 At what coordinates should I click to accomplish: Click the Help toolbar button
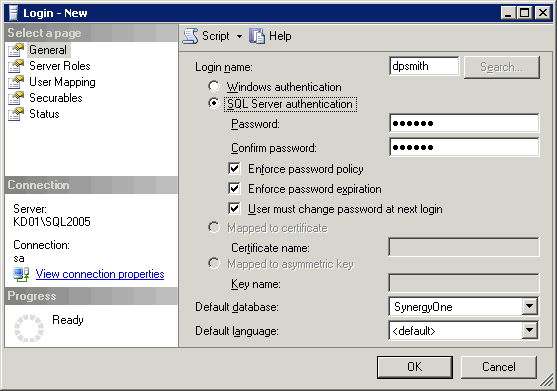pos(271,36)
